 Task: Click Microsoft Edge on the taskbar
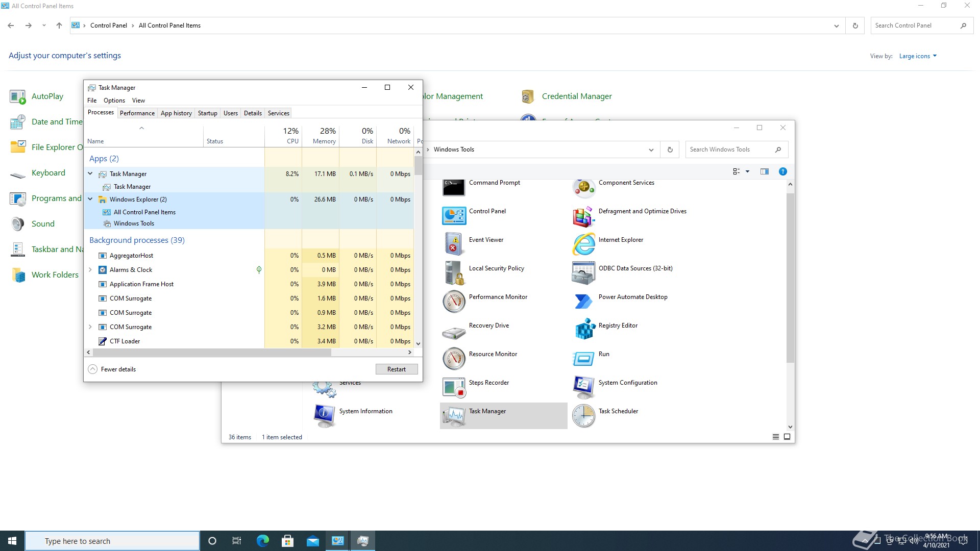262,541
